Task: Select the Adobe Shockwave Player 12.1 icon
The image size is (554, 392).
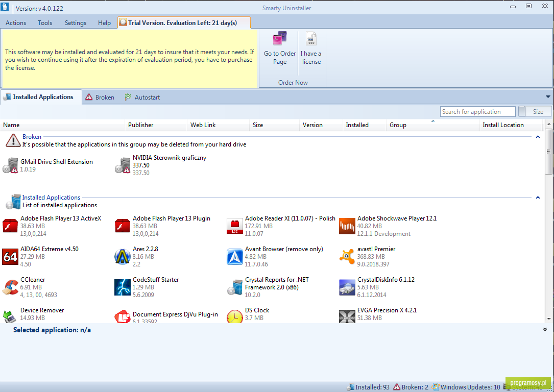Action: 347,226
